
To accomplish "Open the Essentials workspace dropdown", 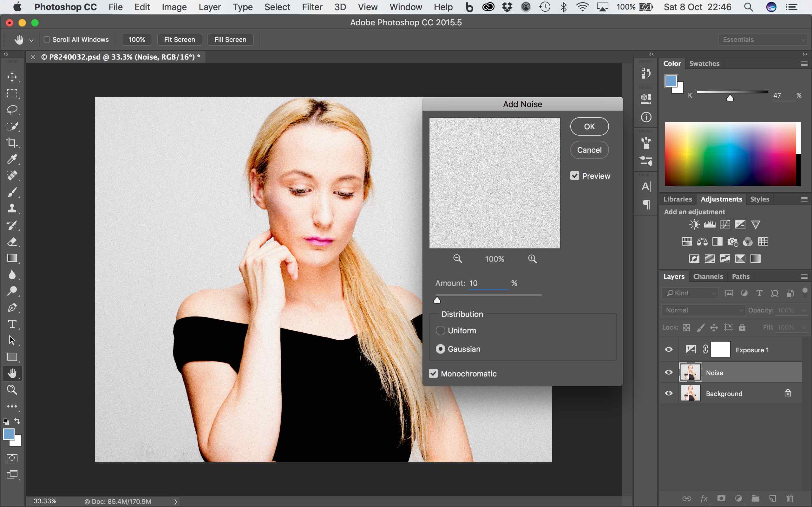I will click(763, 40).
